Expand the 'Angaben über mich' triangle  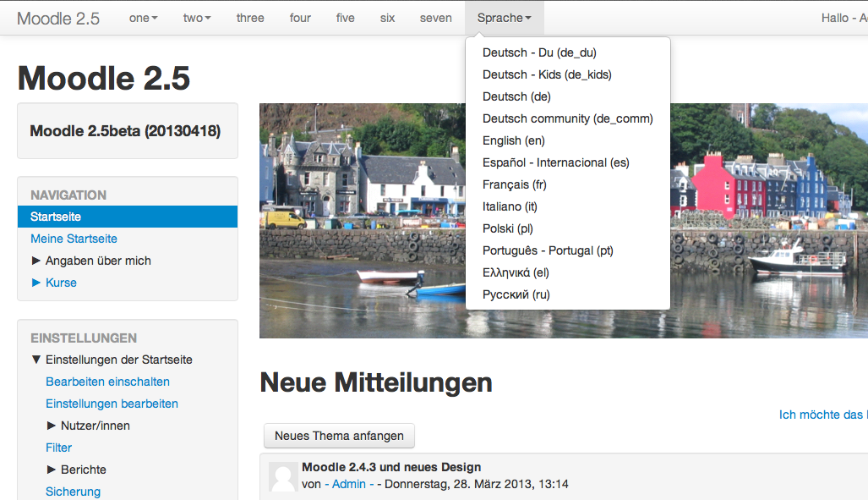click(36, 261)
